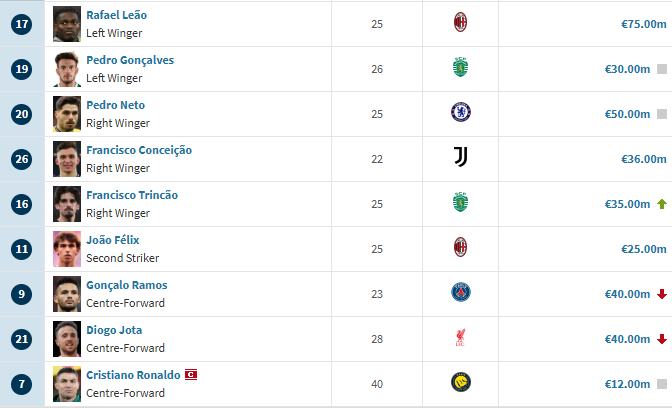Open Al-Nassr crest in Cristiano Ronaldo row
Viewport: 672px width, 408px height.
(x=461, y=382)
